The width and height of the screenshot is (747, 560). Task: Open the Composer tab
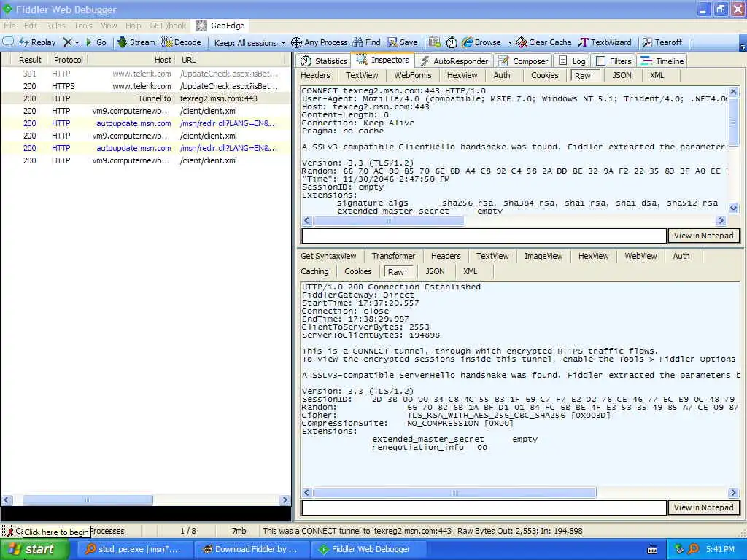coord(523,61)
